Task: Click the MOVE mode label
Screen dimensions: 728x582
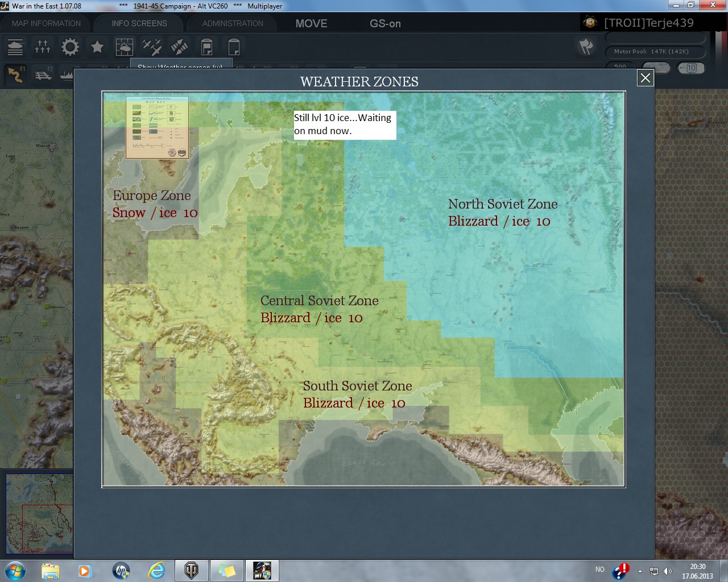Action: (x=311, y=23)
